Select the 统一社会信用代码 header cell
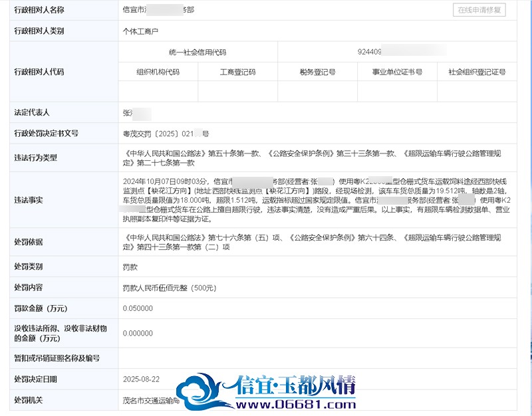This screenshot has height=416, width=532. click(198, 52)
